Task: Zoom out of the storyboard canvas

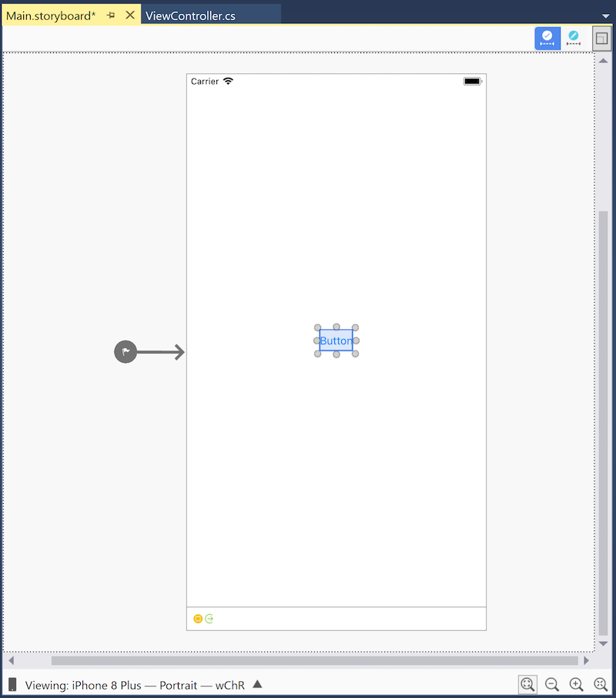Action: point(551,684)
